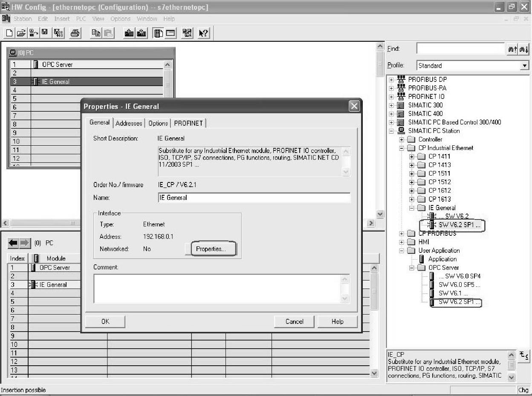Click the Configure Network toolbar icon
Screen dimensions: 532x396
[187, 33]
